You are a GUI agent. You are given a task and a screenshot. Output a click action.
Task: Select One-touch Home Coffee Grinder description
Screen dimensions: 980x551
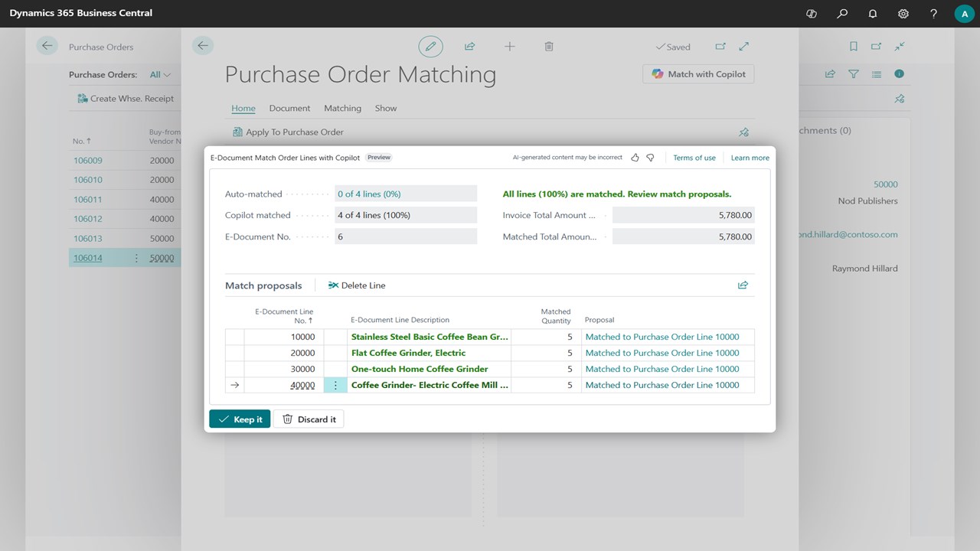(420, 369)
